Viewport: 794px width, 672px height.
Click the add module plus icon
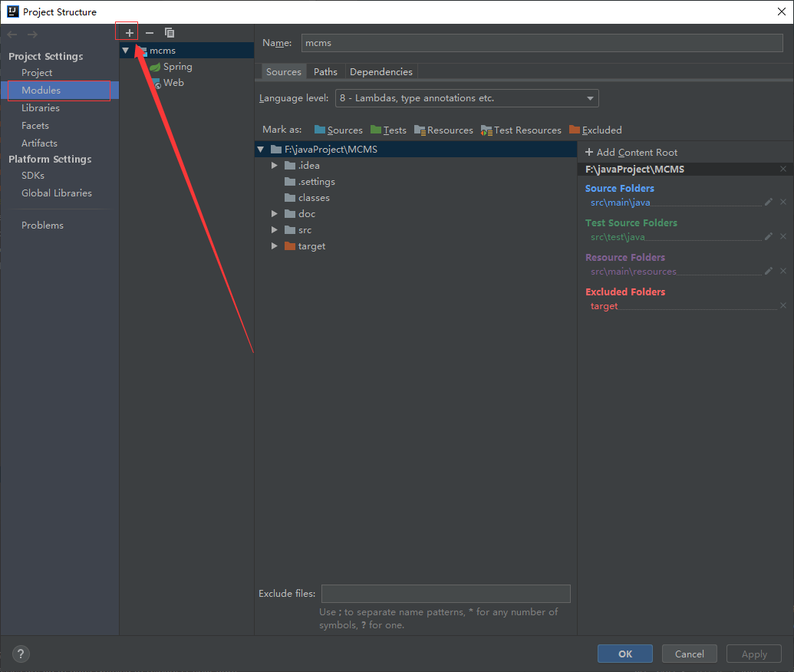click(x=129, y=33)
